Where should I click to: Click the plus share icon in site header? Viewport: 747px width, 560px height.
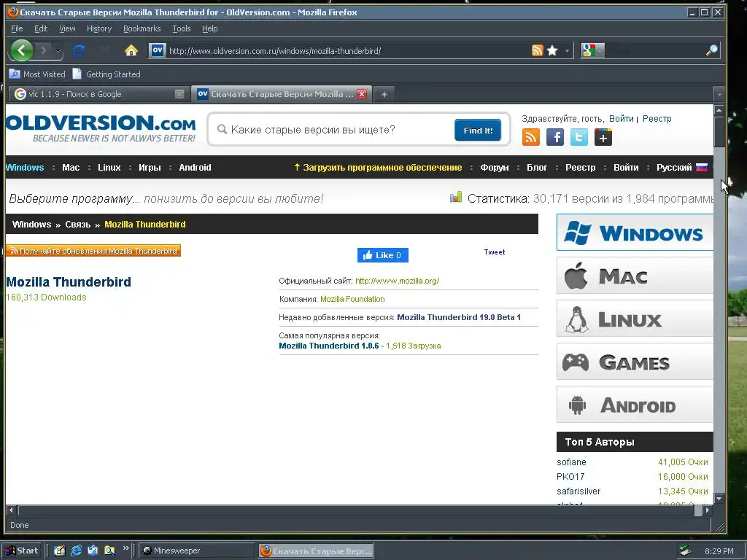pos(603,138)
